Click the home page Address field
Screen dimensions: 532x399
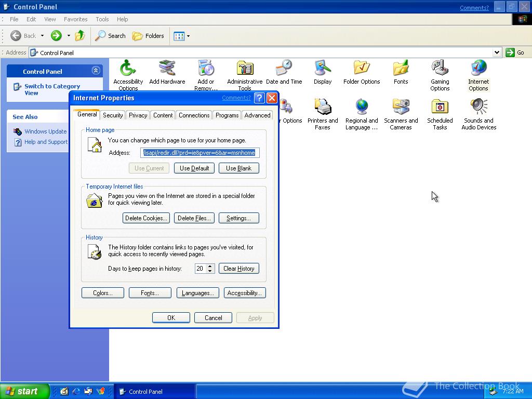pyautogui.click(x=200, y=153)
